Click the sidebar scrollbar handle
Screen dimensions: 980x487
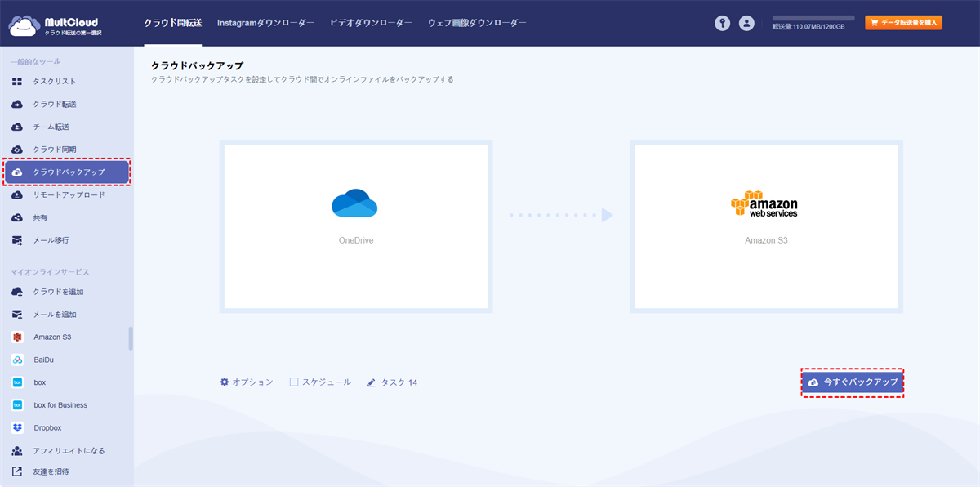(131, 338)
